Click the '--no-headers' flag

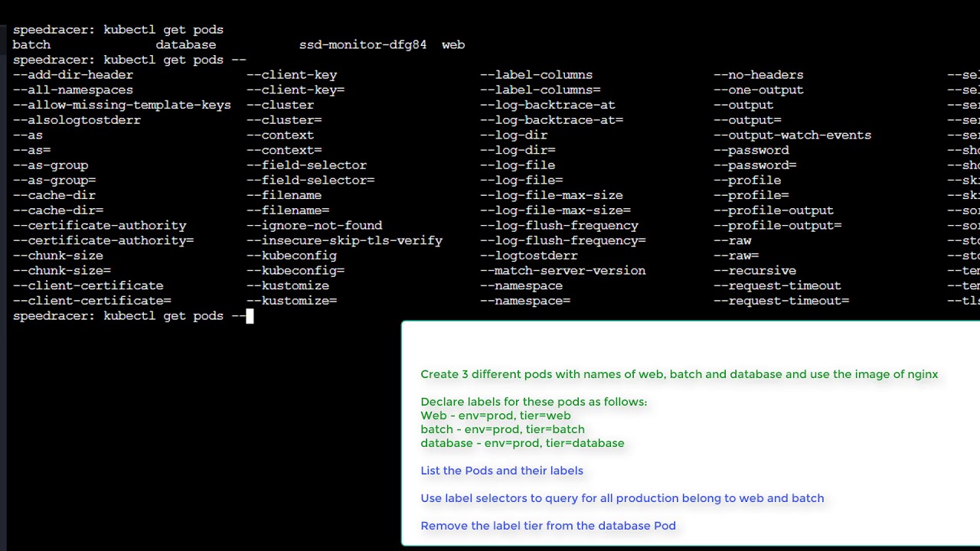[759, 75]
